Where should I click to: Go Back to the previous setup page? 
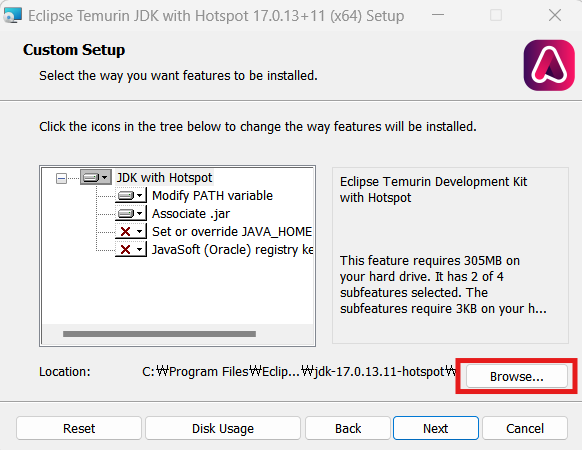348,428
